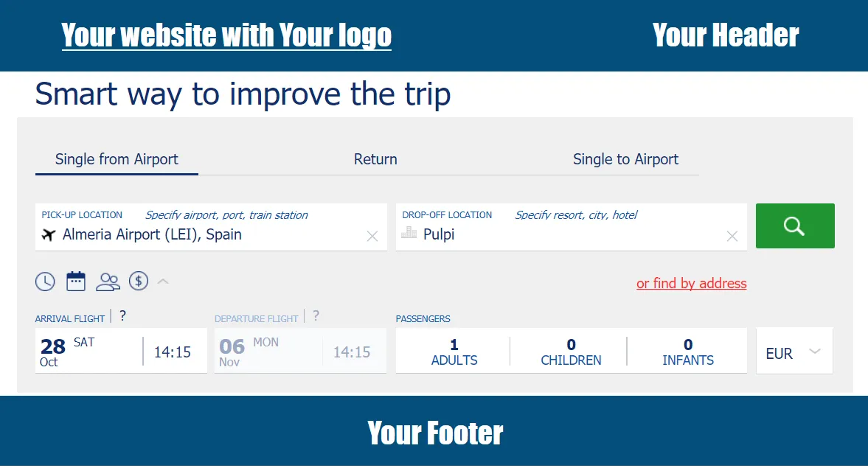Click the passengers icon below pick-up field
Screen dimensions: 868x468
pos(108,281)
